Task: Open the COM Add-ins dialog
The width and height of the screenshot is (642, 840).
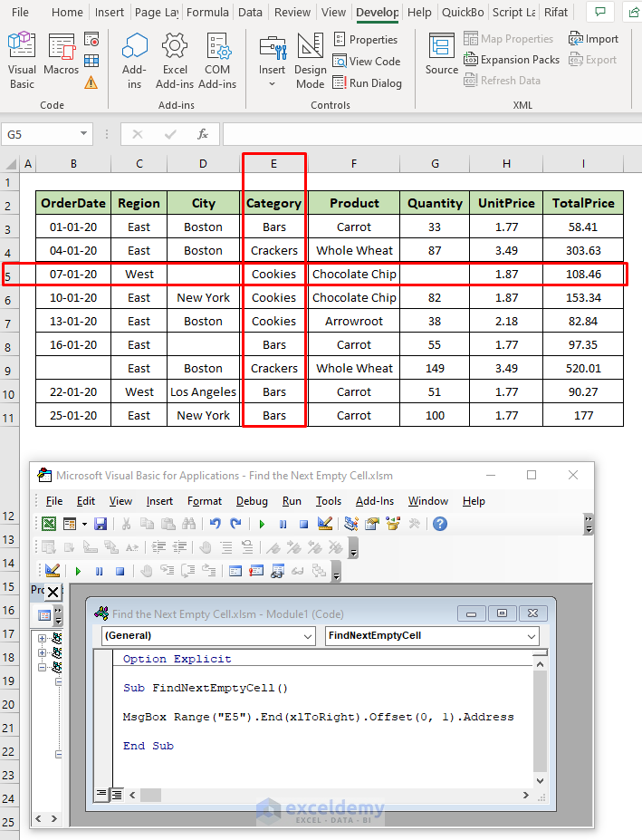Action: [x=217, y=62]
